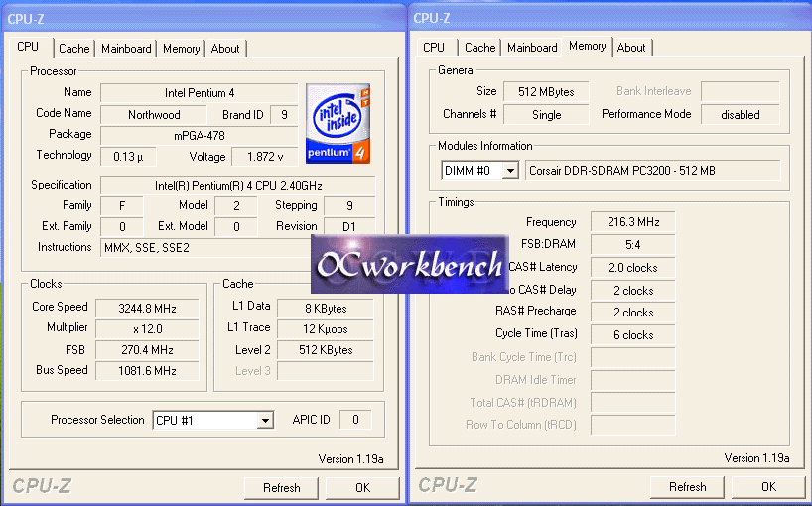Click the Corsair DDR-SDRAM PC3200 module text
The height and width of the screenshot is (506, 812).
[652, 171]
